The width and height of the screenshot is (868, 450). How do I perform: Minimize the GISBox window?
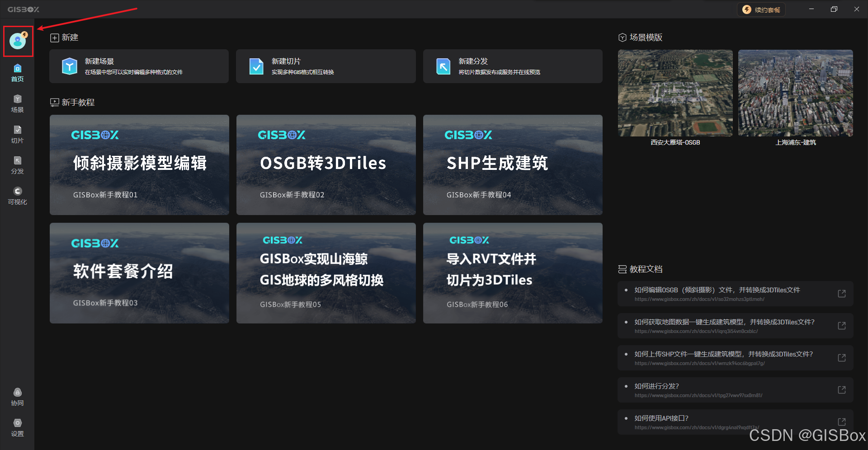[811, 9]
